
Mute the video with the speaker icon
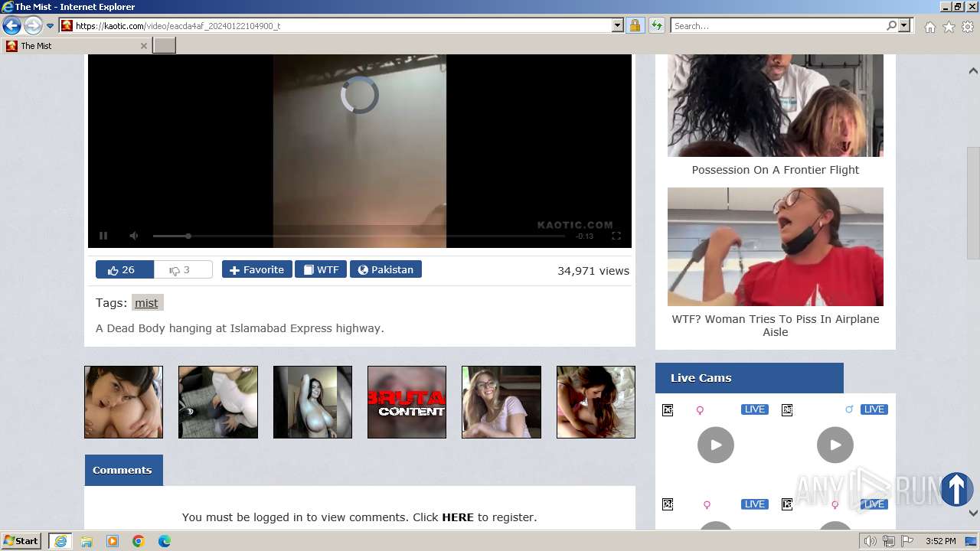coord(134,236)
